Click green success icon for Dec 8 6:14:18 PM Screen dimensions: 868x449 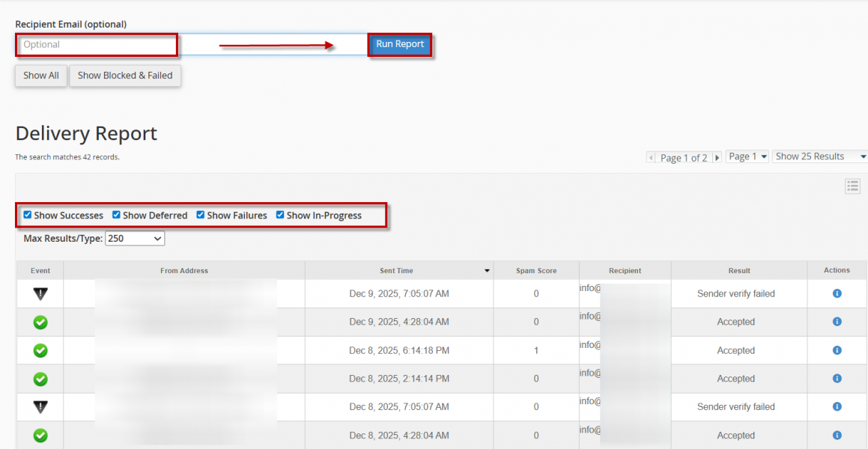(x=40, y=350)
